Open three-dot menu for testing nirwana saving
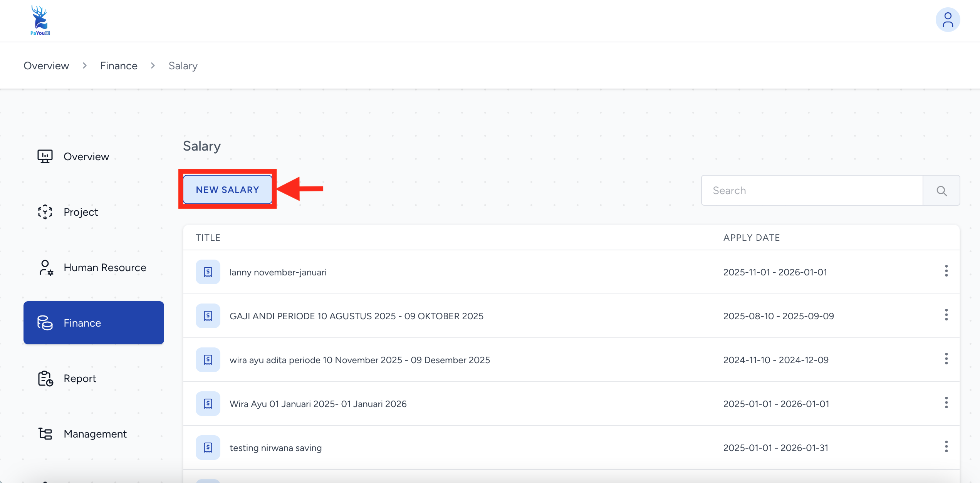This screenshot has width=980, height=483. 946,447
